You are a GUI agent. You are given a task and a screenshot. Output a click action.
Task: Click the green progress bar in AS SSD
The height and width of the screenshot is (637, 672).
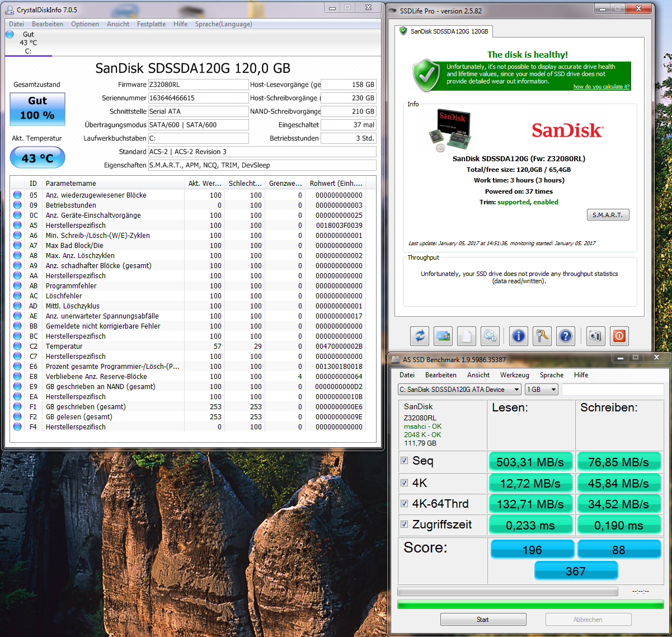pyautogui.click(x=530, y=604)
